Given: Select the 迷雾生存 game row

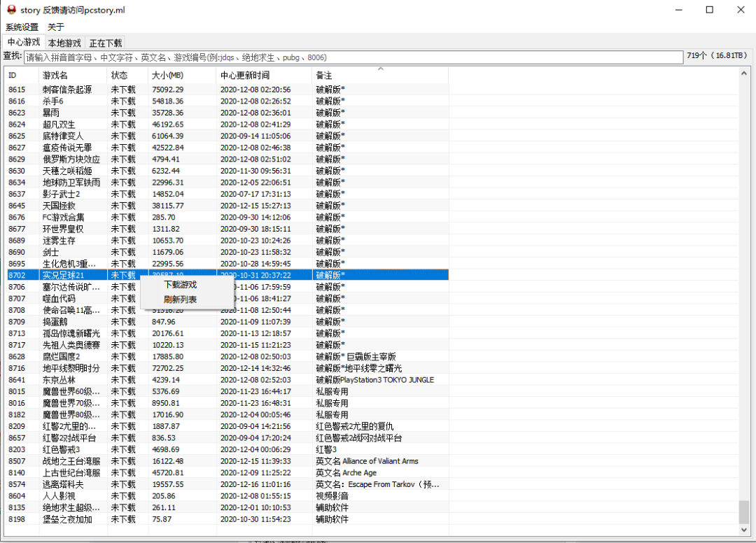Looking at the screenshot, I should pyautogui.click(x=227, y=240).
